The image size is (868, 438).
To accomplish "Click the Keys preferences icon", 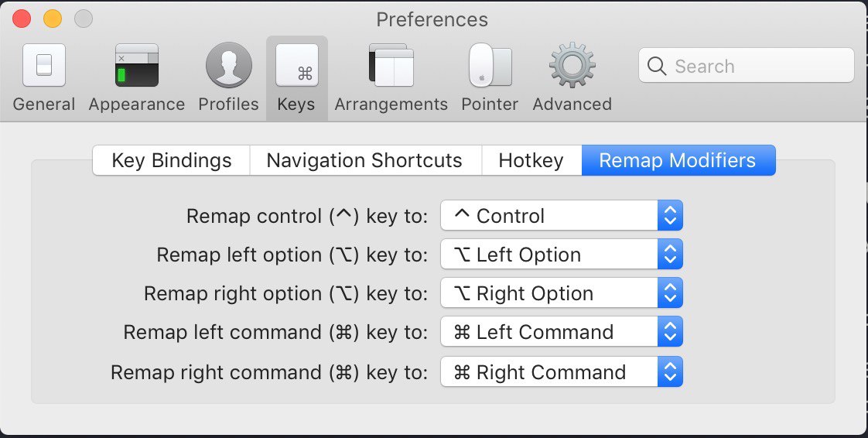I will (296, 65).
